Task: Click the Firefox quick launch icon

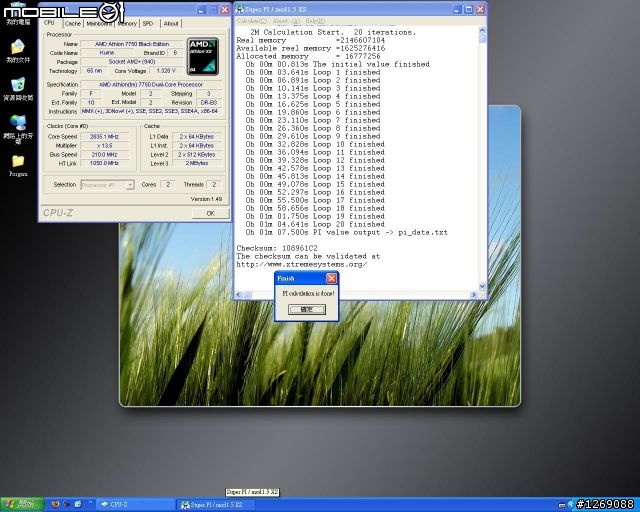Action: [x=56, y=504]
